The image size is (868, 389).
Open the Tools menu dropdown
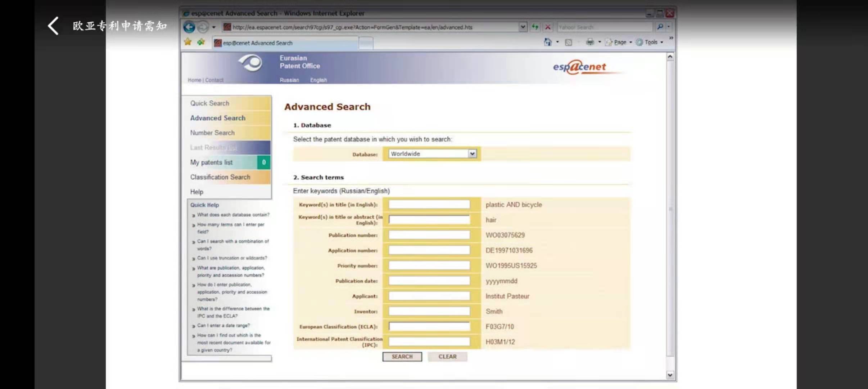651,42
